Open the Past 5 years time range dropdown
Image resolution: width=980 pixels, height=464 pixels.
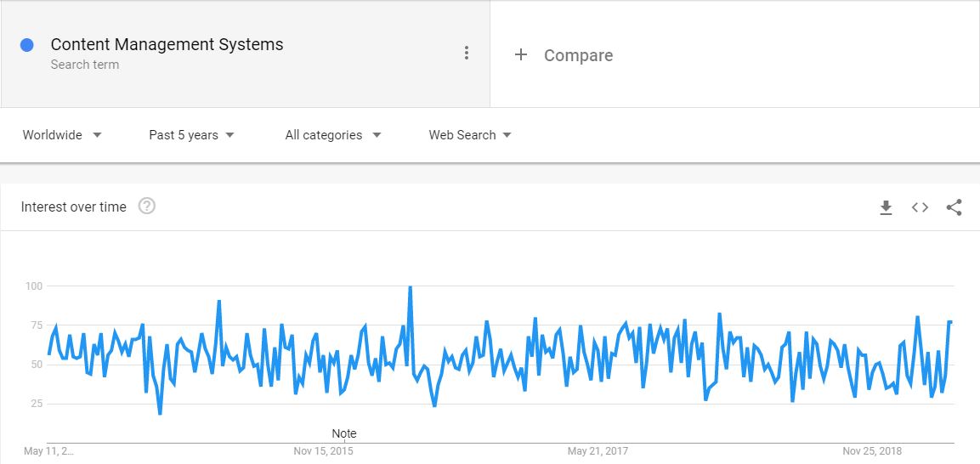click(x=191, y=135)
